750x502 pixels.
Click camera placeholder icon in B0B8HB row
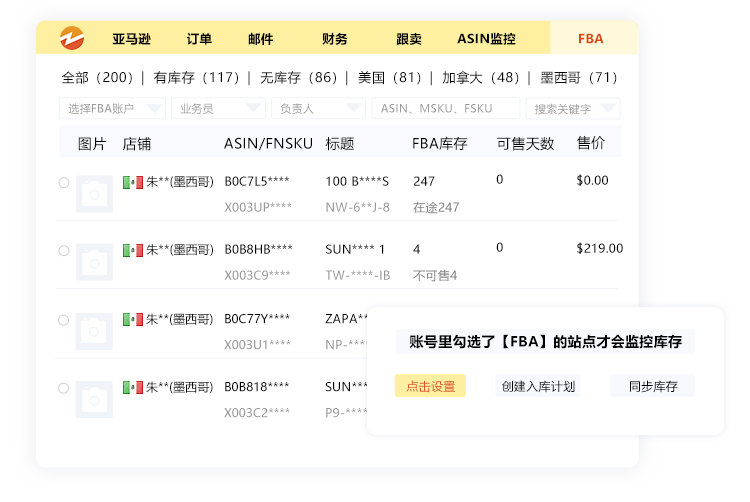point(94,261)
